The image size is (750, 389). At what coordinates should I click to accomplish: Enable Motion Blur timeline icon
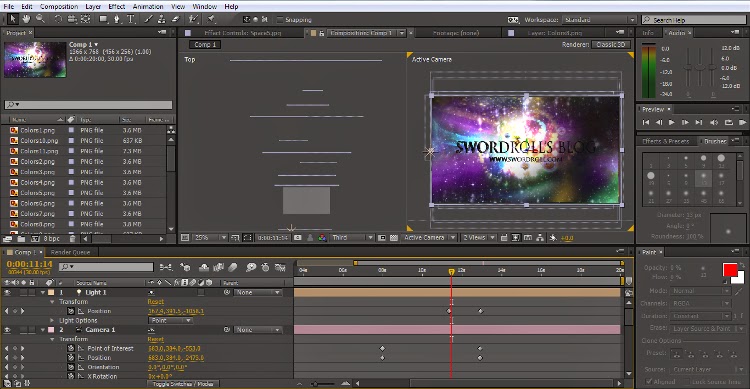pyautogui.click(x=233, y=267)
